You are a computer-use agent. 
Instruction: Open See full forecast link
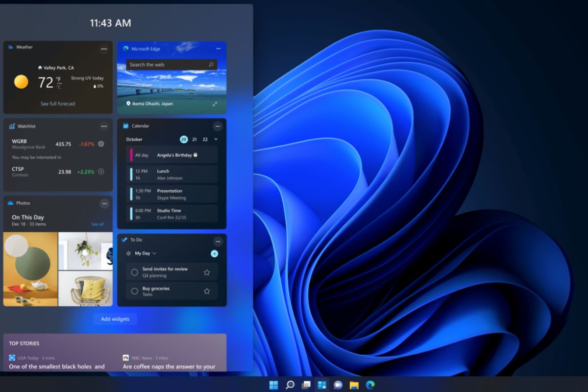(x=58, y=104)
